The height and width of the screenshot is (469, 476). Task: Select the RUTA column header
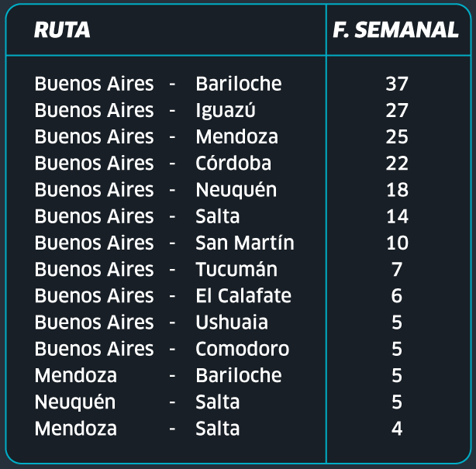62,29
